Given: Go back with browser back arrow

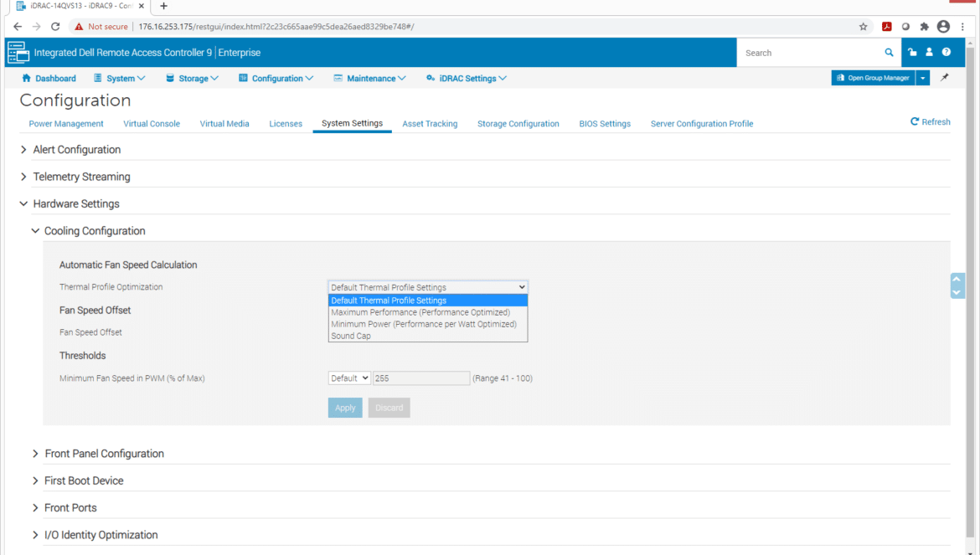Looking at the screenshot, I should point(18,27).
